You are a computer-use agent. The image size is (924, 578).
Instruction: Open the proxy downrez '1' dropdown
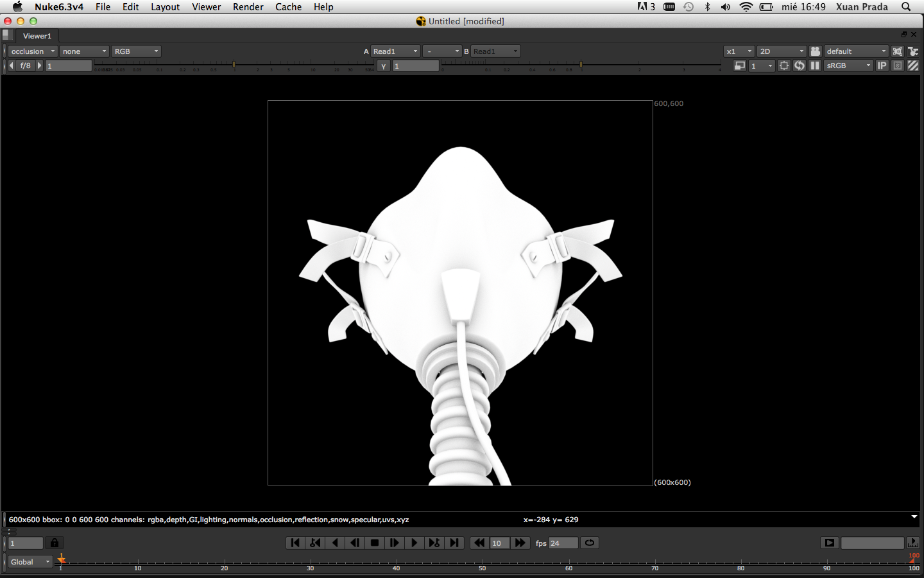[762, 66]
